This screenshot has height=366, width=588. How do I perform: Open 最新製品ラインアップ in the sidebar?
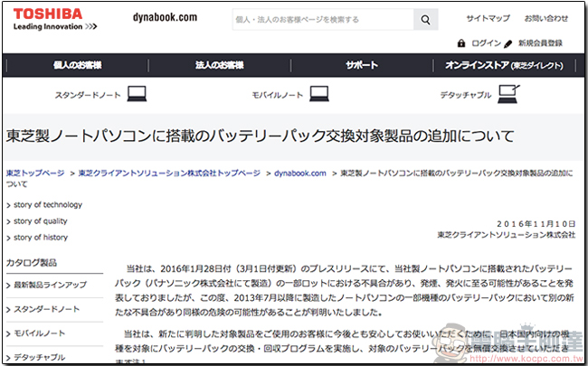tap(51, 285)
